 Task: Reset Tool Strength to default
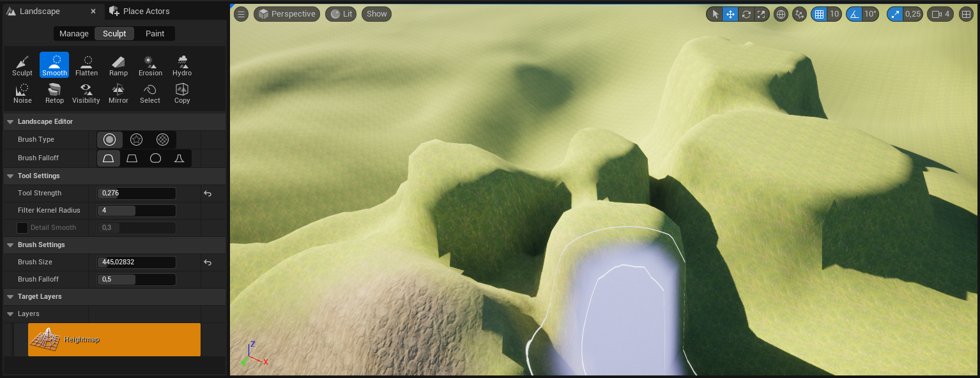208,193
